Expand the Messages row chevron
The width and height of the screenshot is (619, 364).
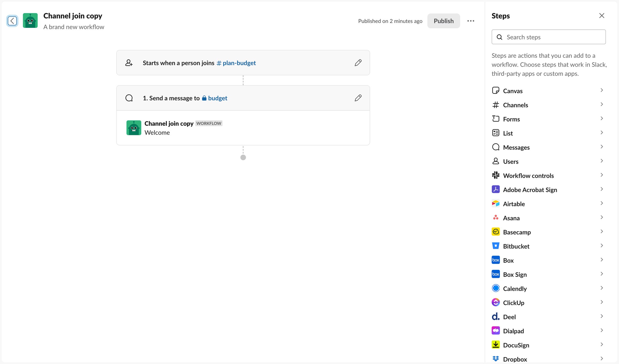[601, 147]
